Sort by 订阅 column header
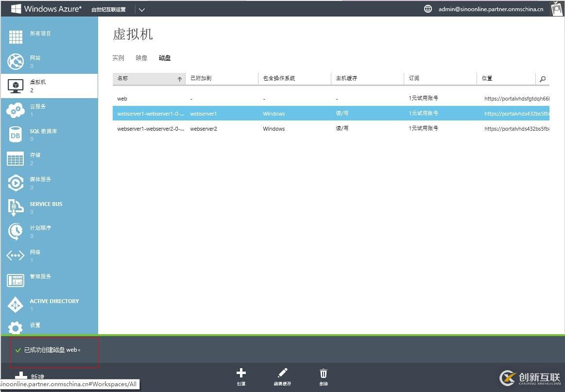565x392 pixels. pyautogui.click(x=440, y=78)
